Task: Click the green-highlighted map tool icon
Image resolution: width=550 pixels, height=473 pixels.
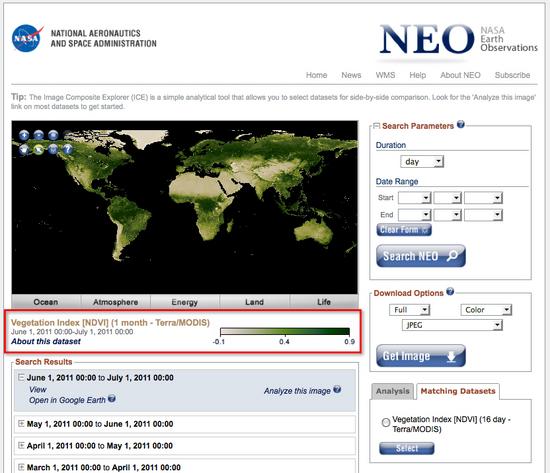Action: [39, 149]
